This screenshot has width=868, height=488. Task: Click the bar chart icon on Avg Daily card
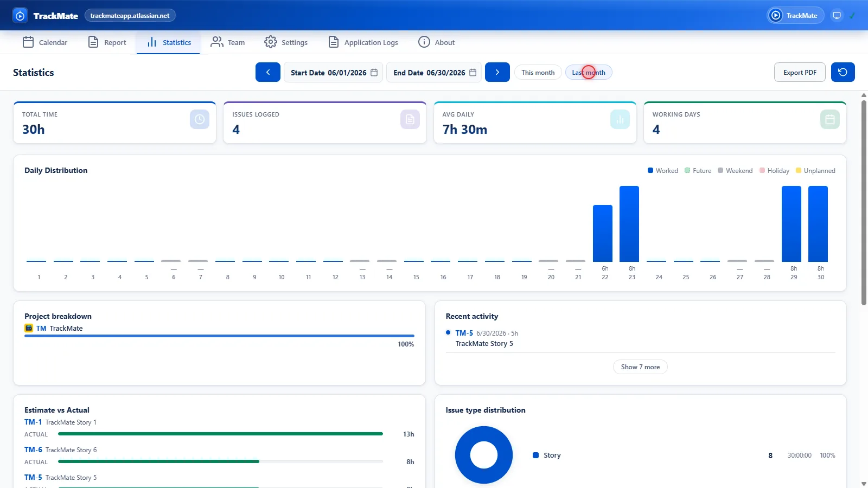coord(620,119)
